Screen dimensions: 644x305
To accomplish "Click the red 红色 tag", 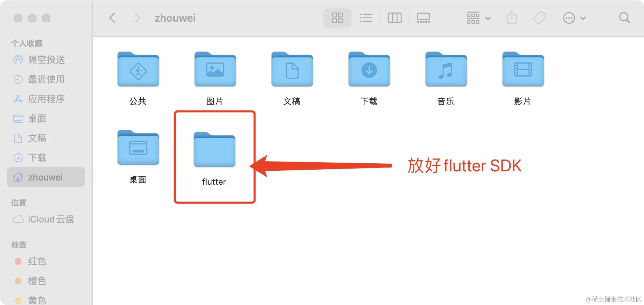I will pos(46,261).
